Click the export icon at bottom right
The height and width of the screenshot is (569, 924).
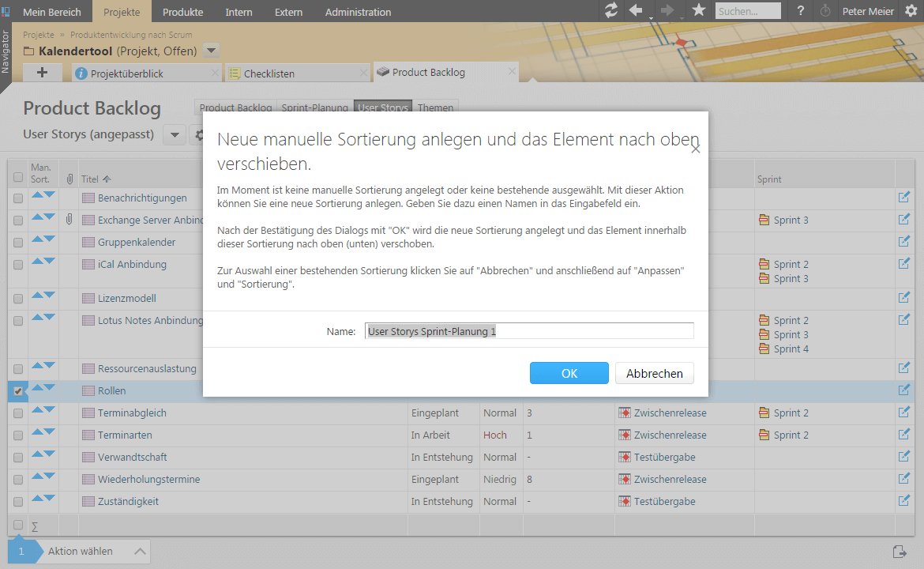coord(900,552)
